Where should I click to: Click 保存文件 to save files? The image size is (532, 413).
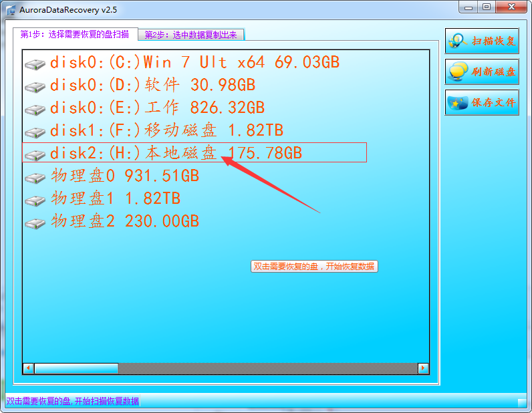coord(482,102)
